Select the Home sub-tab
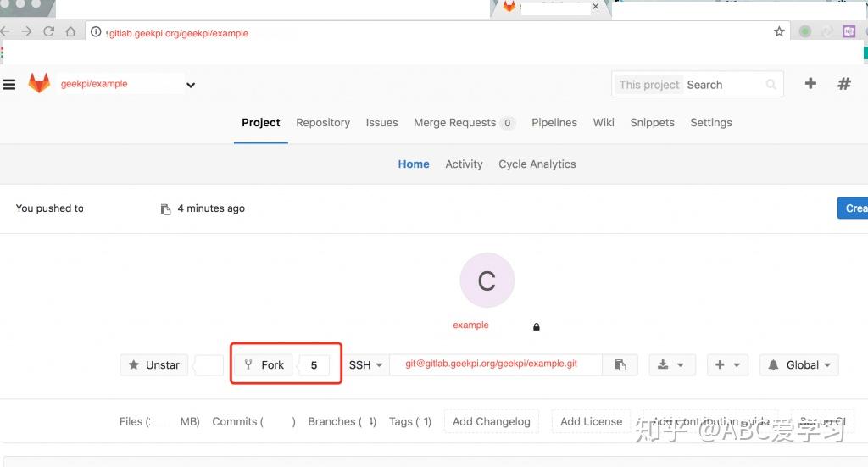 click(414, 164)
